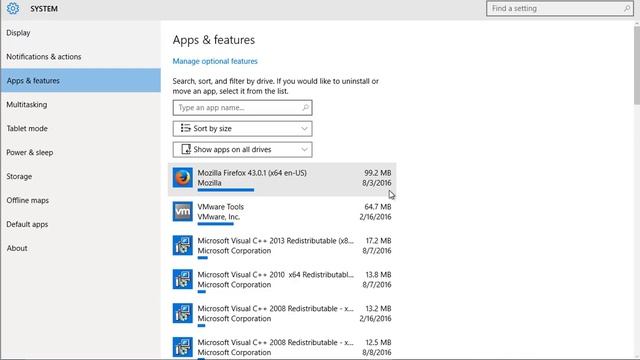Viewport: 640px width, 360px height.
Task: Open Power & sleep settings
Action: click(81, 152)
